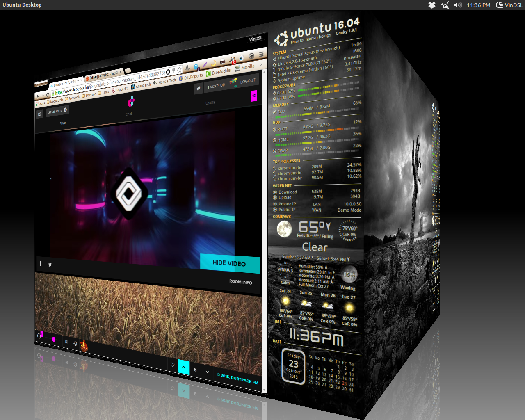Open ROOM INFO
Viewport: 525px width, 420px height.
pyautogui.click(x=241, y=282)
